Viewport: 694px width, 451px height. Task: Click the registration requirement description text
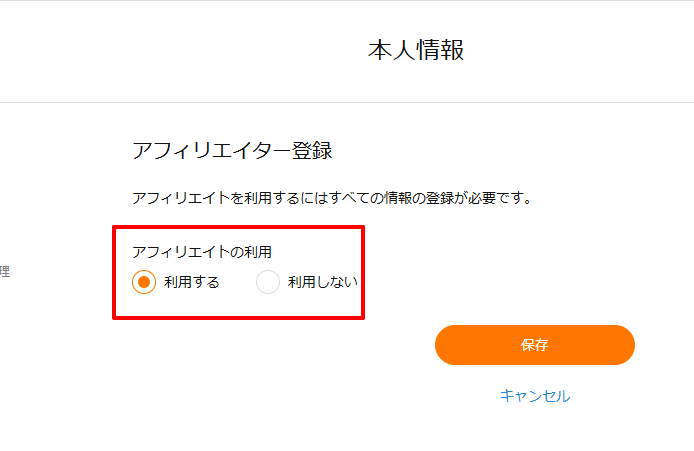tap(331, 198)
